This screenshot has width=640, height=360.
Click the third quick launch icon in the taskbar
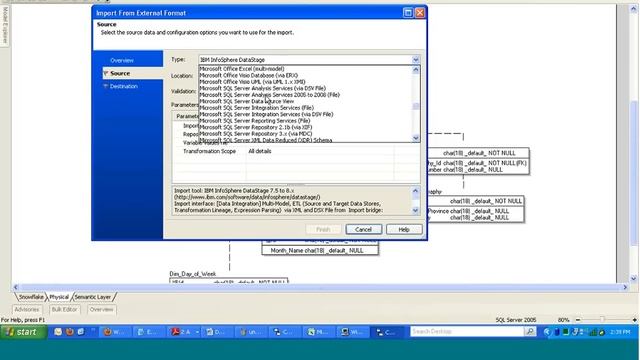(81, 332)
